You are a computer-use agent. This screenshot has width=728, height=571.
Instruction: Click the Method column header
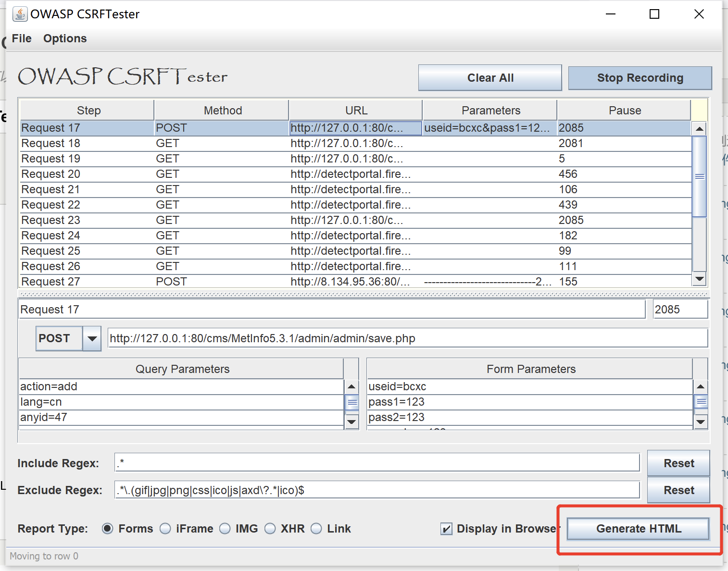click(x=222, y=111)
